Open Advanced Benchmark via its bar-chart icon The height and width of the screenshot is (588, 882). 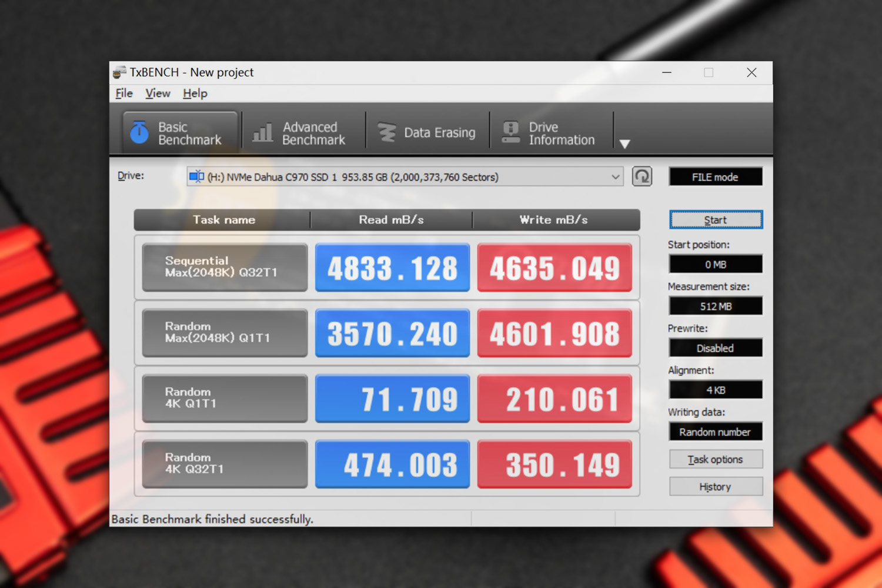263,132
